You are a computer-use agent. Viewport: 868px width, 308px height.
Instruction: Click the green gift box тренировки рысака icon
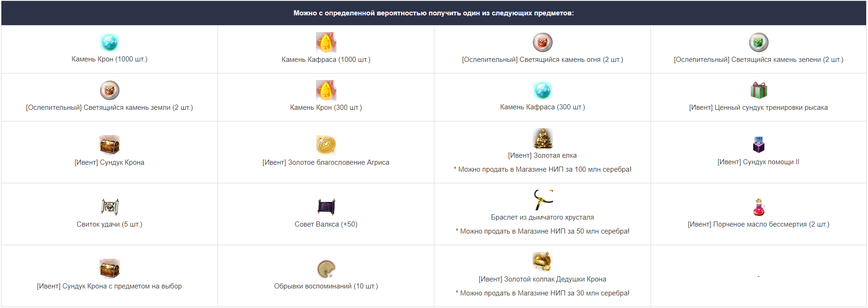point(758,90)
